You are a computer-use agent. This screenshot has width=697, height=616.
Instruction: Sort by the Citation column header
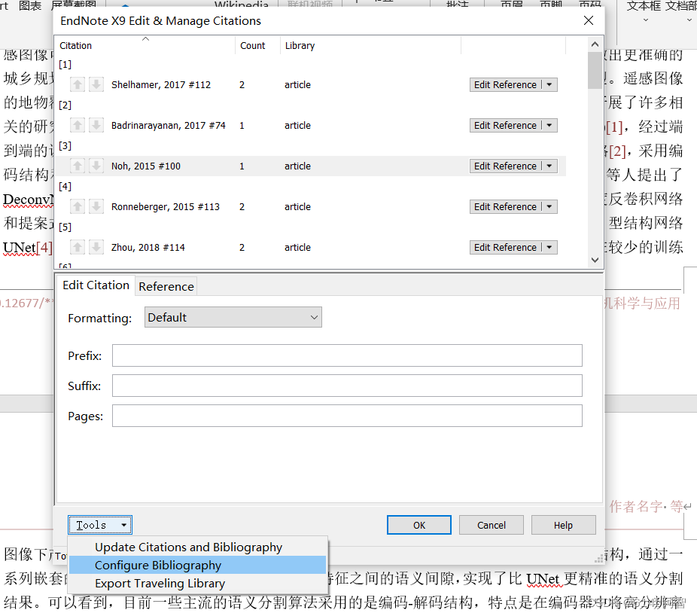tap(145, 45)
